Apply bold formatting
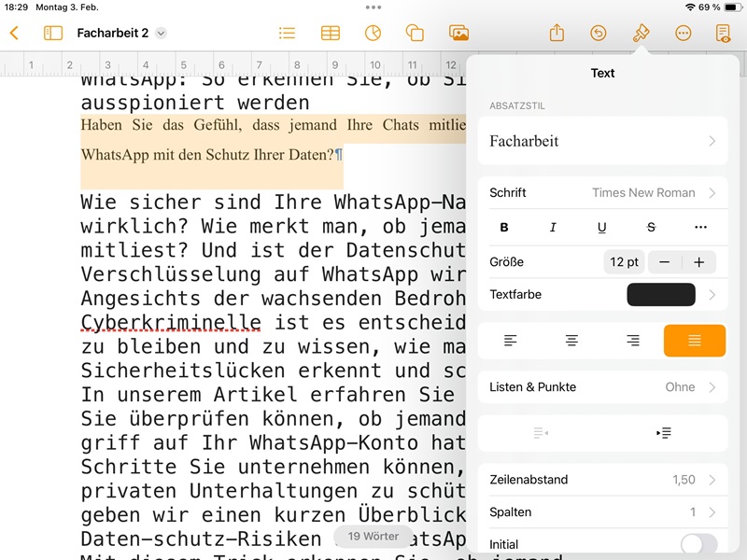Viewport: 747px width, 560px height. point(504,227)
